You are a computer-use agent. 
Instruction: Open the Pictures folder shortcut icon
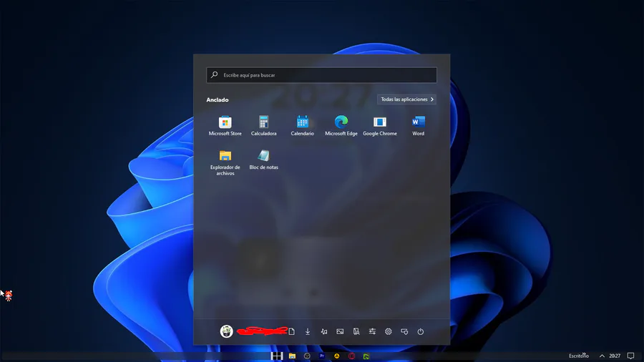click(x=340, y=331)
